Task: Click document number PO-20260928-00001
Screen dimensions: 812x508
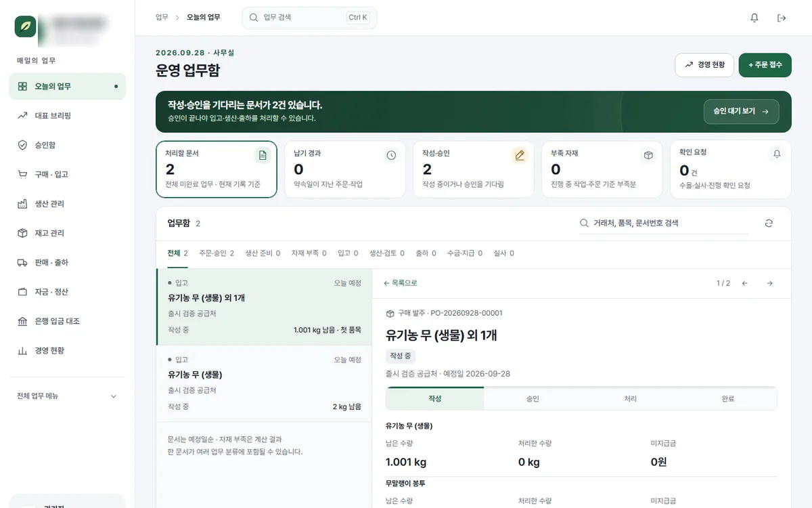Action: [466, 313]
